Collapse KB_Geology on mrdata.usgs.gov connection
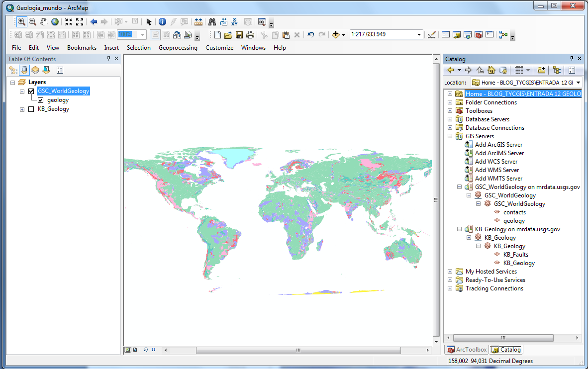The height and width of the screenshot is (369, 588). [x=459, y=229]
